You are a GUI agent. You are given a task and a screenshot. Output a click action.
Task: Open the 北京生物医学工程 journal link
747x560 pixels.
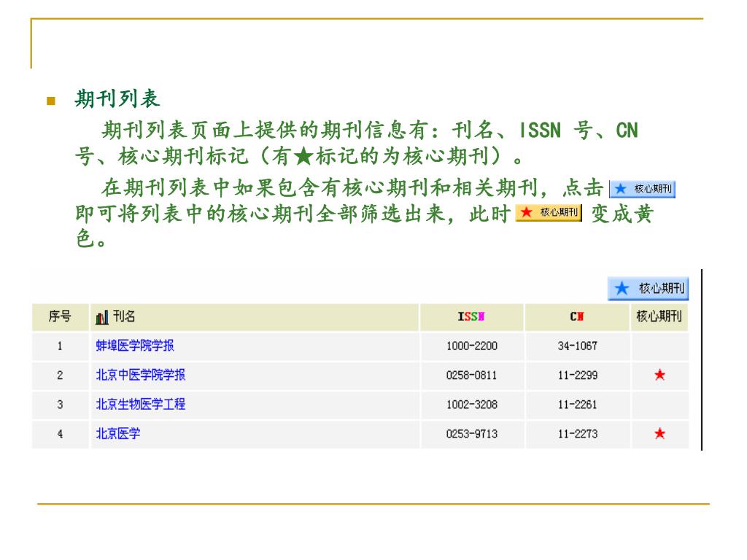click(x=141, y=404)
